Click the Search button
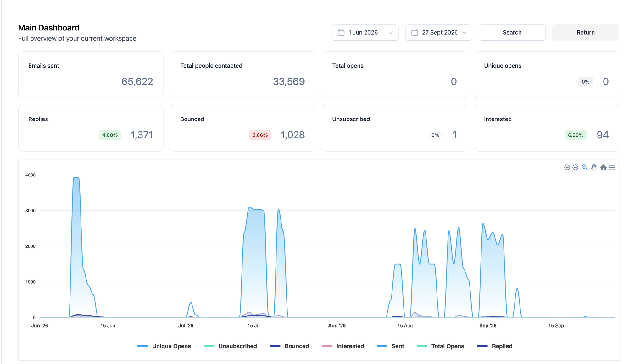This screenshot has width=629, height=364. [512, 32]
